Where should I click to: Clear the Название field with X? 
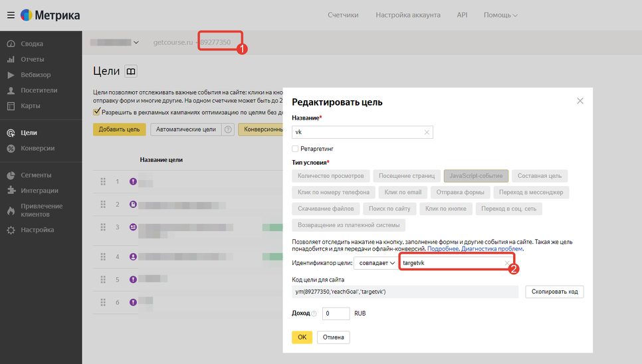coord(427,132)
